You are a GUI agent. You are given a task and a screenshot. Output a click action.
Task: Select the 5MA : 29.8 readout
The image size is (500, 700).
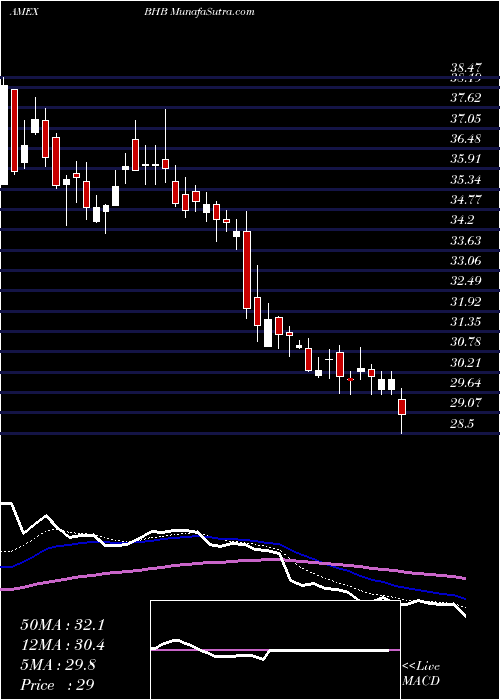coord(58,665)
